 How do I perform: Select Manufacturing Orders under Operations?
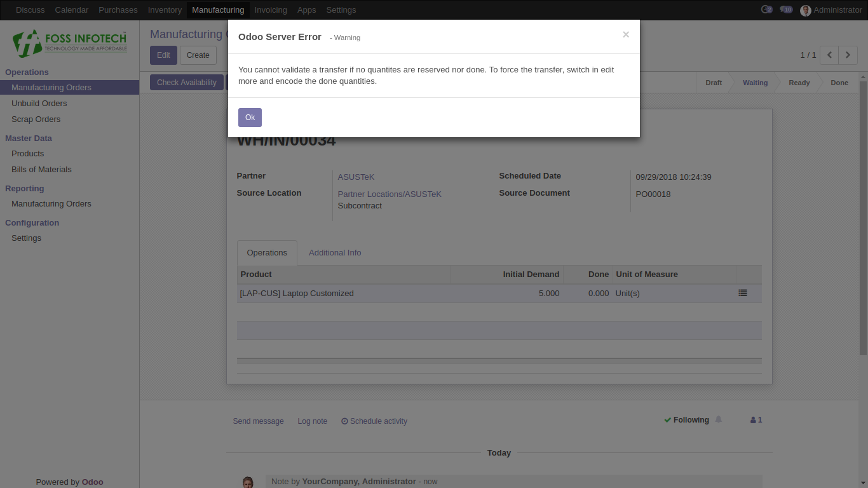69,88
